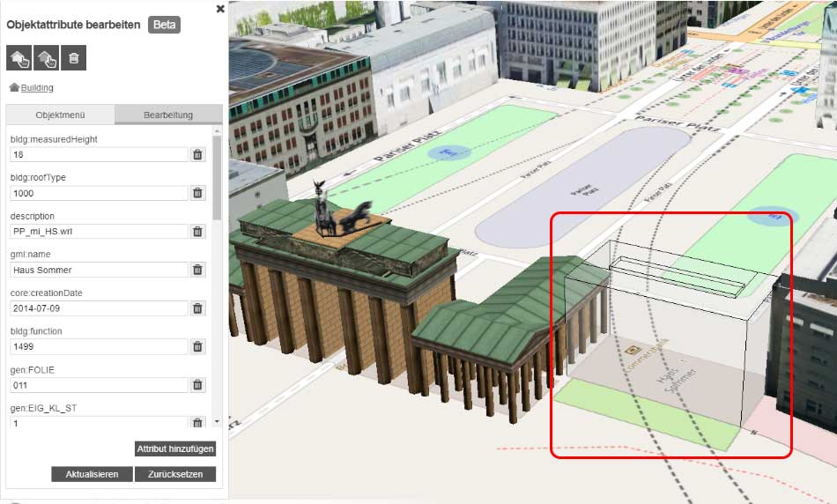The image size is (837, 504).
Task: Delete the bldg:measuredHeight attribute
Action: [x=197, y=154]
